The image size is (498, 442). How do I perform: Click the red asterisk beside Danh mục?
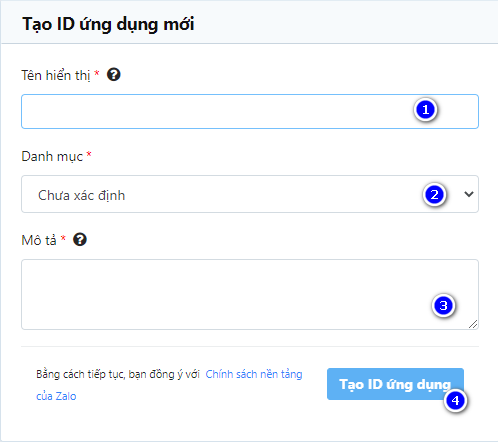(89, 154)
